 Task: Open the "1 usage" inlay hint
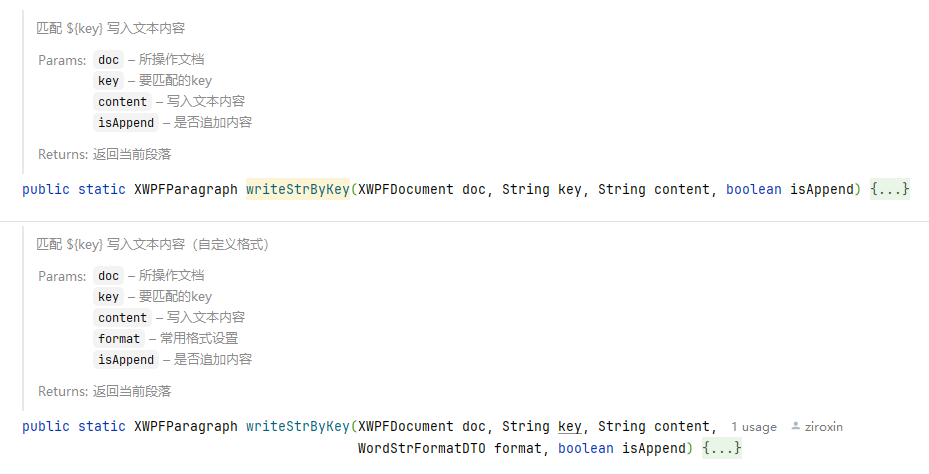(754, 427)
